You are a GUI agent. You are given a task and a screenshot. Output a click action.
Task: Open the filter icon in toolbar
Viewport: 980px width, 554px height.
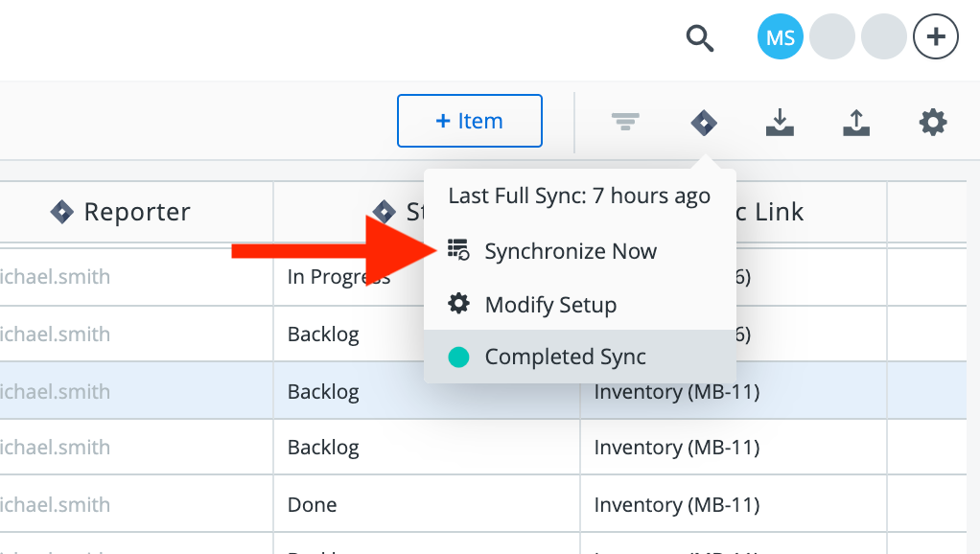tap(626, 122)
